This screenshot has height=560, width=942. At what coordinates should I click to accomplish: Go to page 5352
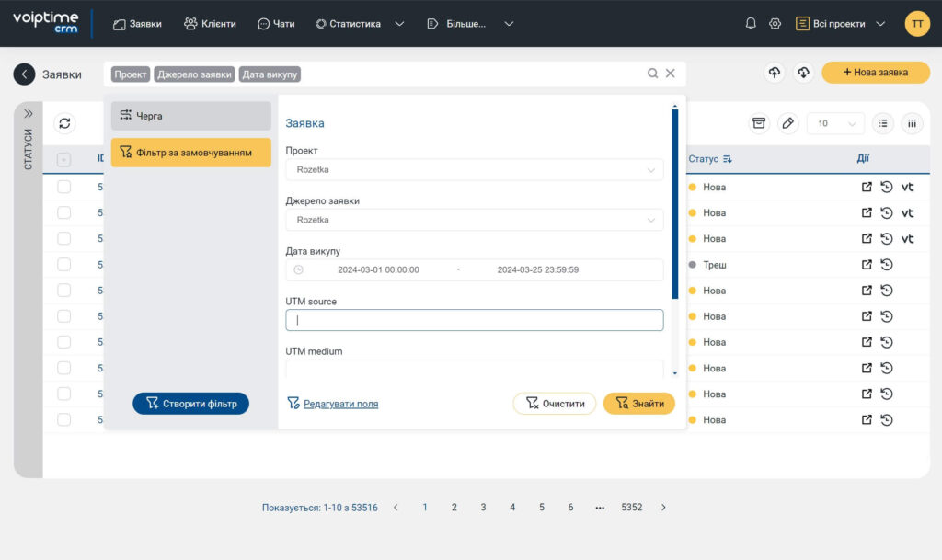pyautogui.click(x=631, y=508)
